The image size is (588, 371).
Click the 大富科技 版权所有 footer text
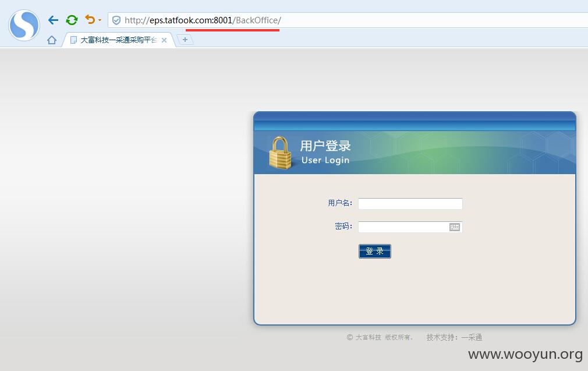(x=380, y=337)
